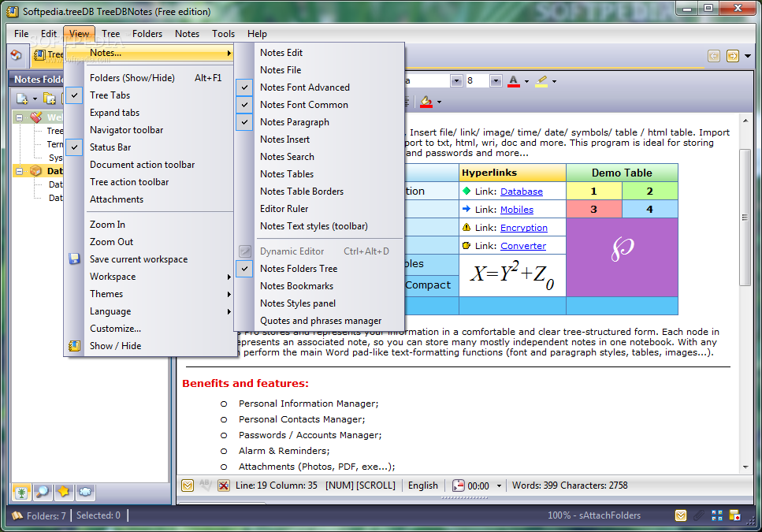Screen dimensions: 762x532
Task: Open the File menu
Action: (21, 34)
